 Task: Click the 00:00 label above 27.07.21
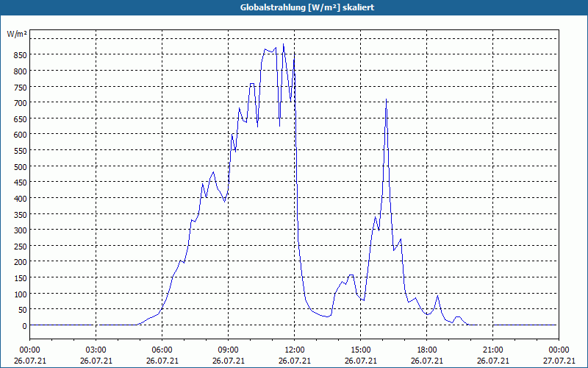pos(559,350)
